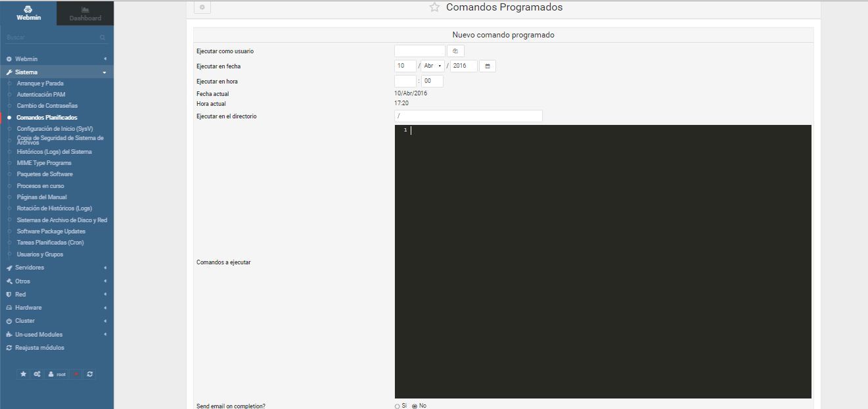Click the favorites star in sidebar footer

[24, 374]
